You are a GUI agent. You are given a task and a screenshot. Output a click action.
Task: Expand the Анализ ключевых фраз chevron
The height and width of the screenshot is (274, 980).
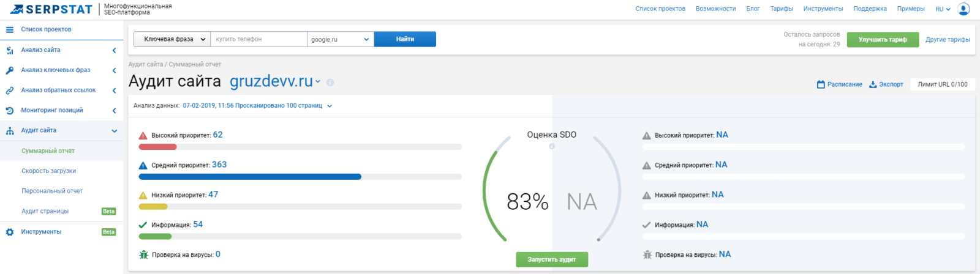tap(114, 71)
